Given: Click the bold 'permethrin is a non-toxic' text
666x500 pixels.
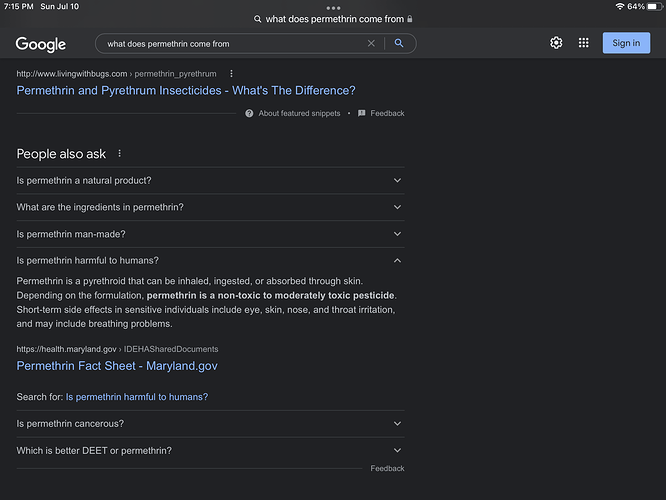Looking at the screenshot, I should 271,295.
